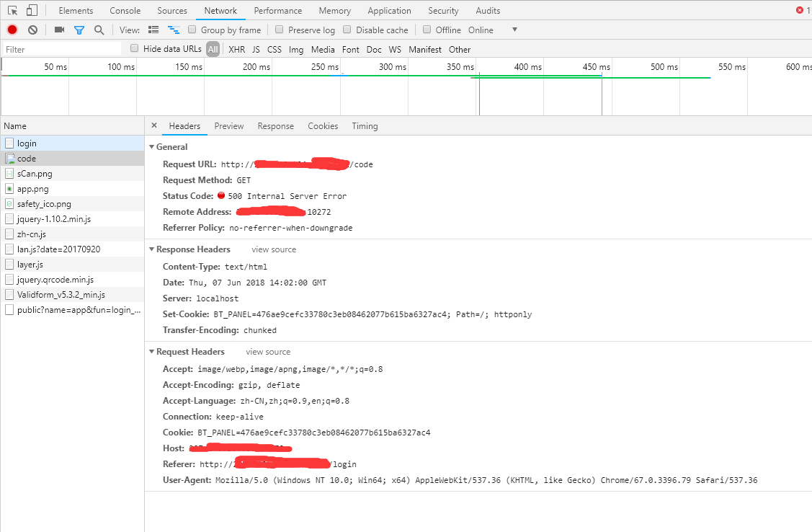Screen dimensions: 812x532
Task: Toggle the device toolbar icon
Action: [32, 11]
